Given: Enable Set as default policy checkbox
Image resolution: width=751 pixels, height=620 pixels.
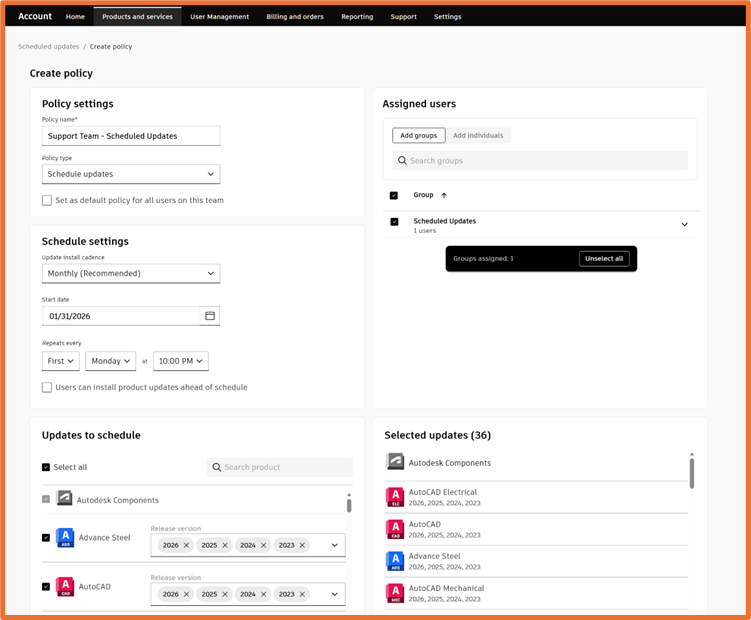Looking at the screenshot, I should [x=47, y=200].
